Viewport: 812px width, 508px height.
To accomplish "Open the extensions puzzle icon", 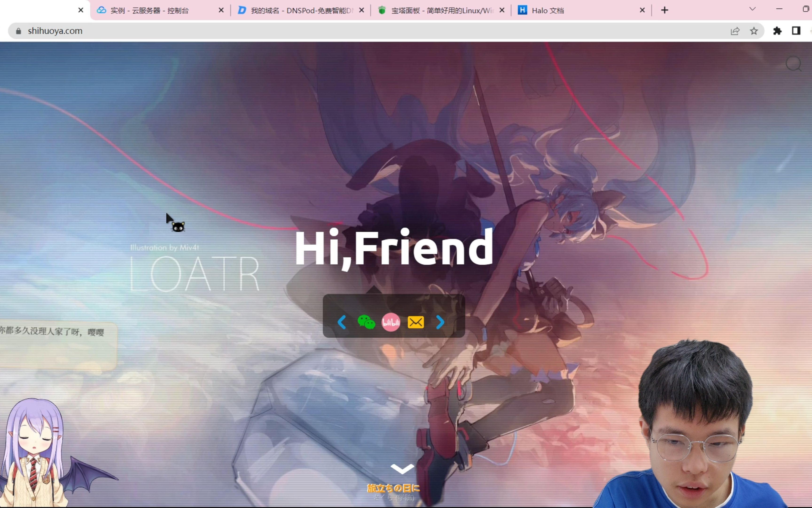I will point(777,31).
